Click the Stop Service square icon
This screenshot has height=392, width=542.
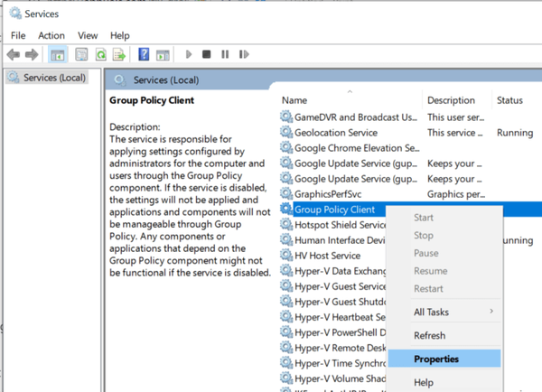coord(206,54)
